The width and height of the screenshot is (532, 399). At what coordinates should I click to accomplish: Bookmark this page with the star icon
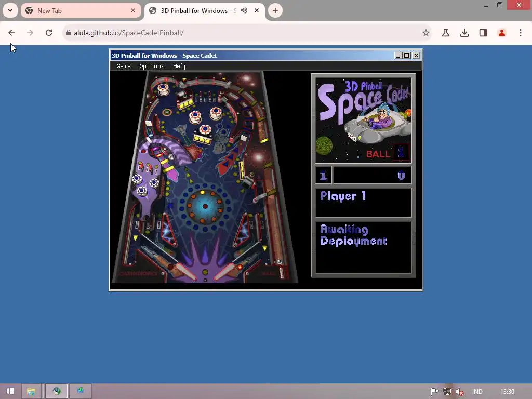[426, 33]
